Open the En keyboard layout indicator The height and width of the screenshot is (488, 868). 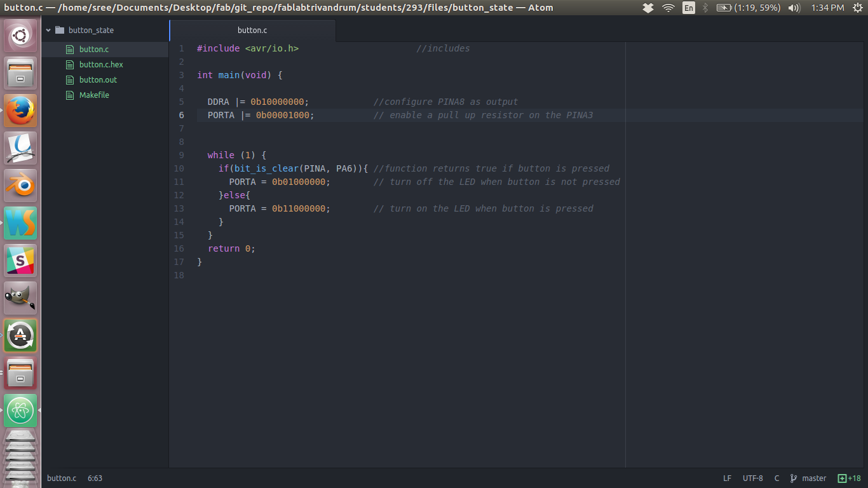click(x=689, y=8)
